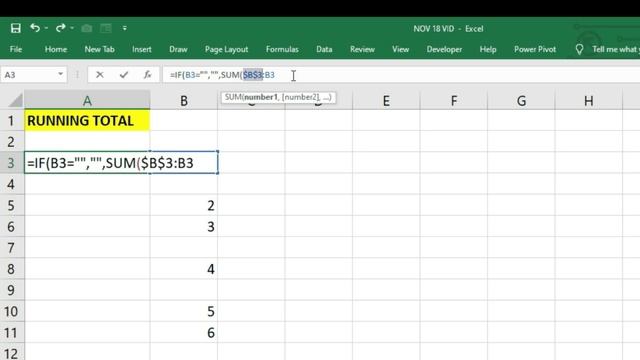Select row 1 header
The height and width of the screenshot is (360, 640).
click(x=11, y=121)
